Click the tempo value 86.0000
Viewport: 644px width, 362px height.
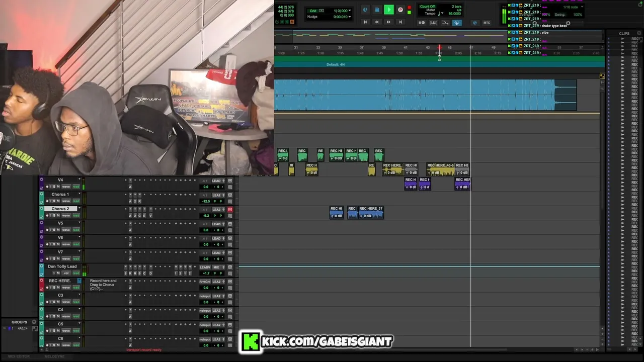click(x=454, y=14)
